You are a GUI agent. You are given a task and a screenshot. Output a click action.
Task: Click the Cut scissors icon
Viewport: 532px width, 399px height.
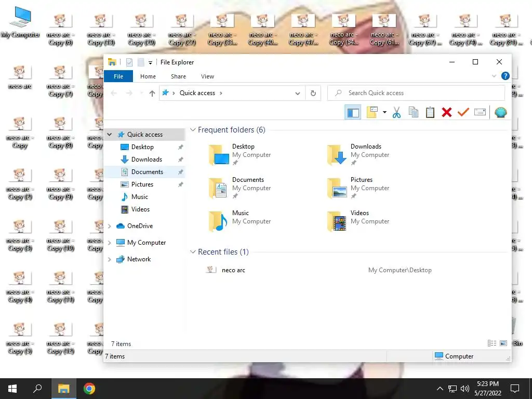click(396, 112)
